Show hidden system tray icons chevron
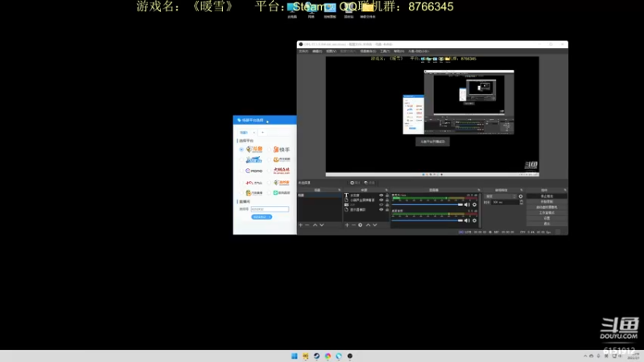The width and height of the screenshot is (644, 362). pyautogui.click(x=585, y=356)
